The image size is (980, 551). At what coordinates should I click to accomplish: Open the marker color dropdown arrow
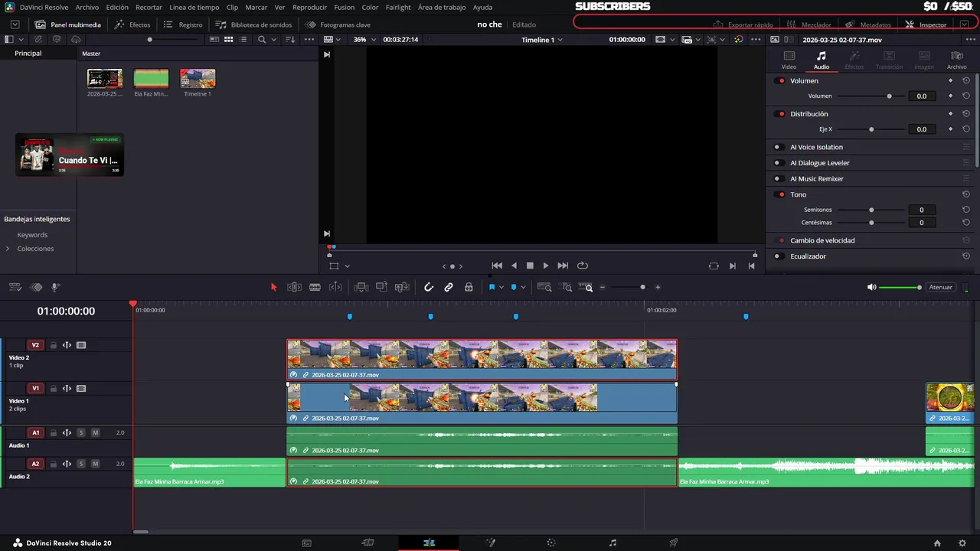pos(524,287)
